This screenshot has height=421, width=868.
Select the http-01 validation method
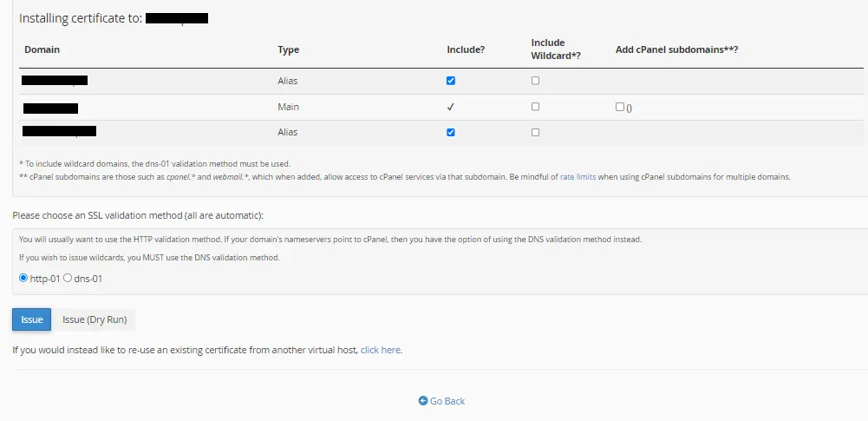(23, 278)
